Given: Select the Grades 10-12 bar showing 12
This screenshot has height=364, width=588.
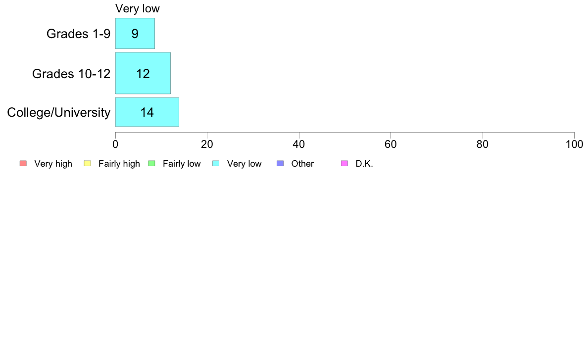Looking at the screenshot, I should (x=143, y=73).
